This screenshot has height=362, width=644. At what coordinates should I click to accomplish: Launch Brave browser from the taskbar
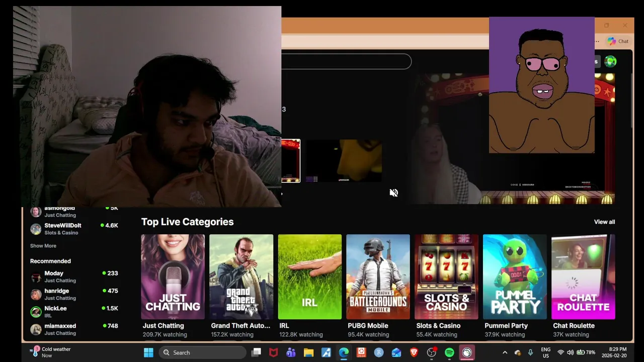(414, 352)
